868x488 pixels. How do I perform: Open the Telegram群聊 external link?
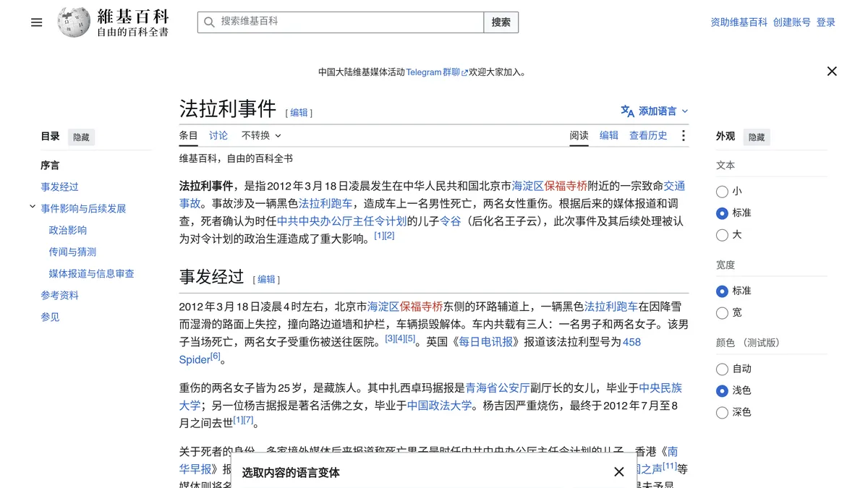(437, 72)
